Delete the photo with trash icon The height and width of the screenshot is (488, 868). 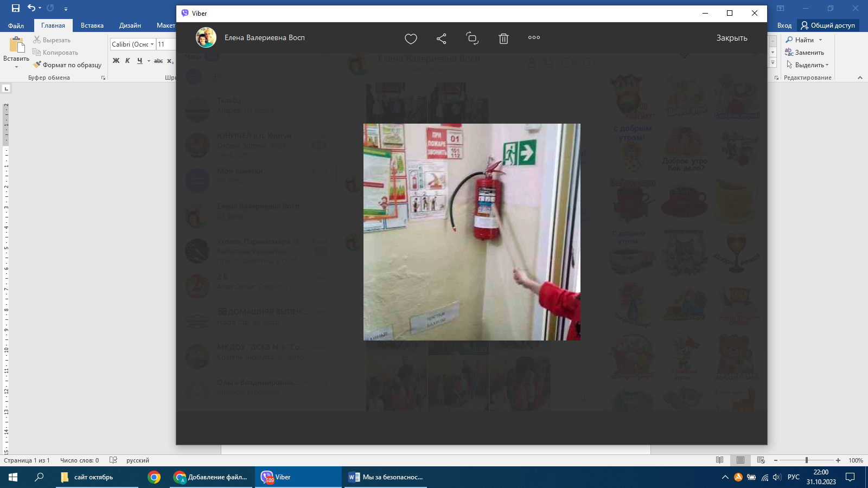tap(503, 38)
